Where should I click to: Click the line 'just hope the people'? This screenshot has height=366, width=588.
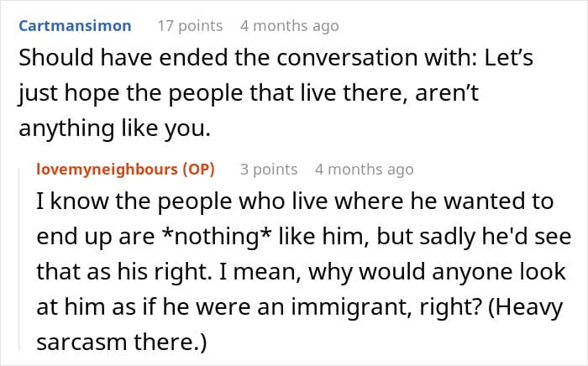click(249, 93)
